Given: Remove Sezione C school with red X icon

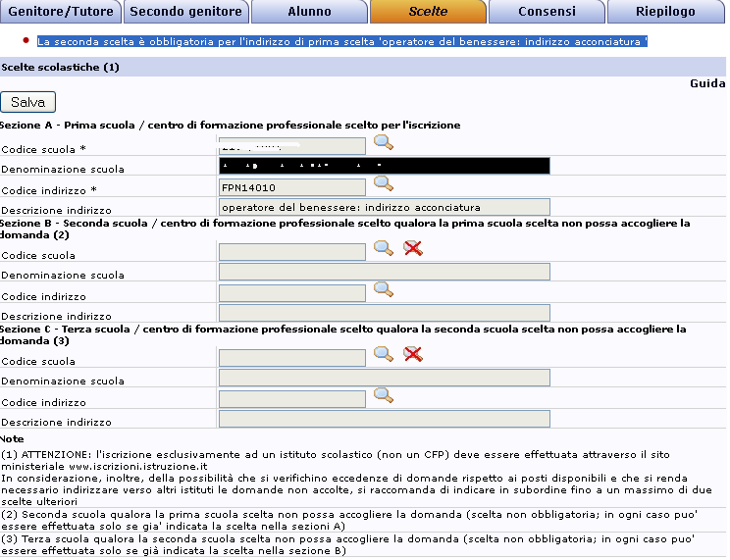Looking at the screenshot, I should 413,354.
